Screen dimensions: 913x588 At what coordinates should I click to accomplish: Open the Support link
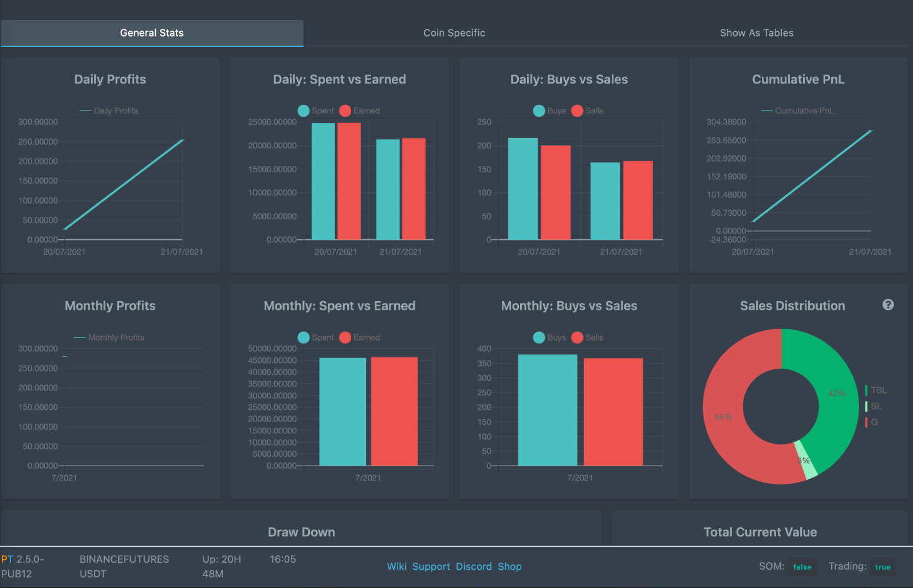click(x=431, y=566)
